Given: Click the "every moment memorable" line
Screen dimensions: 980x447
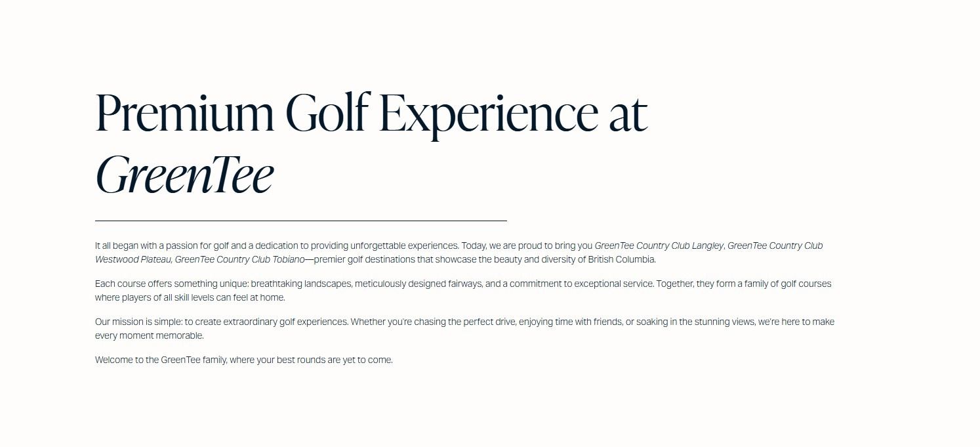Looking at the screenshot, I should point(149,335).
